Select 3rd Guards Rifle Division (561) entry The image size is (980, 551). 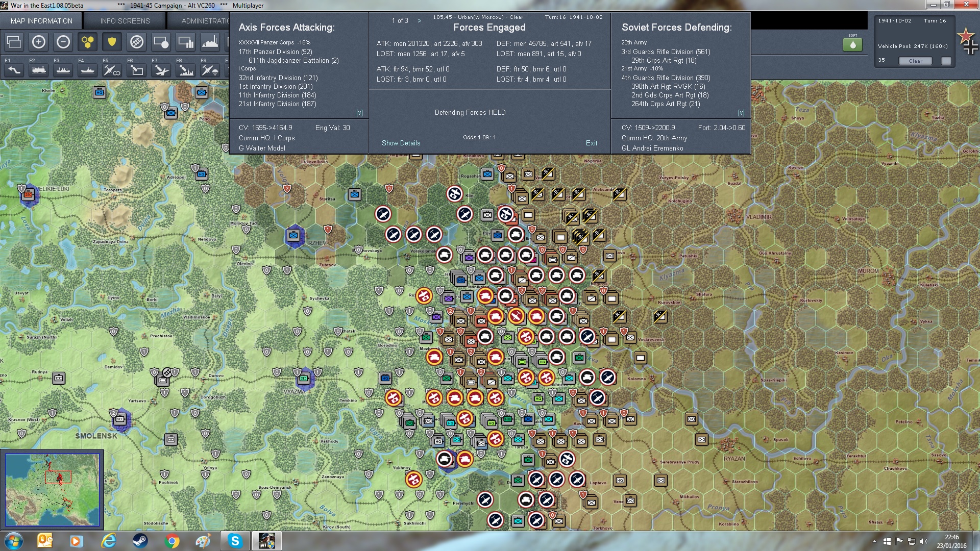click(x=666, y=52)
